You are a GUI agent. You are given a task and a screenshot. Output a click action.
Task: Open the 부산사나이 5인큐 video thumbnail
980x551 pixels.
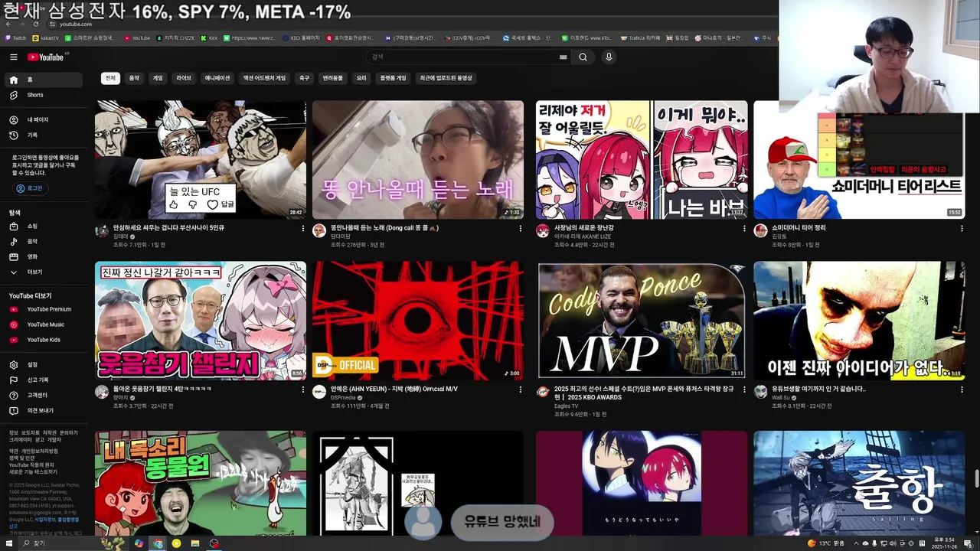(x=201, y=160)
